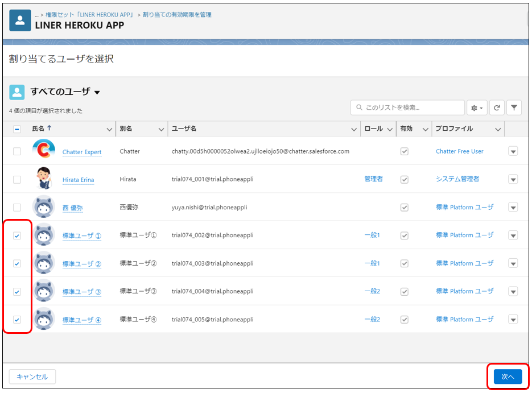Sort by the ロール column header
Viewport: 532px width, 393px height.
374,129
